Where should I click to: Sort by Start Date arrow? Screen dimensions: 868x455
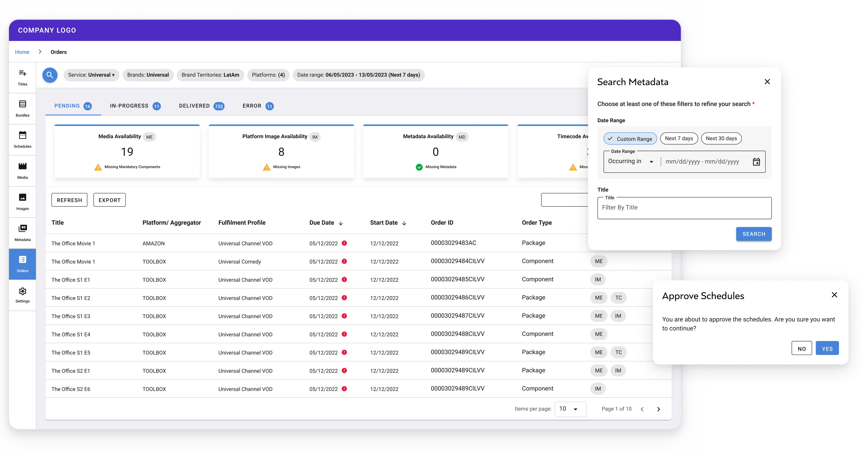[x=404, y=223]
